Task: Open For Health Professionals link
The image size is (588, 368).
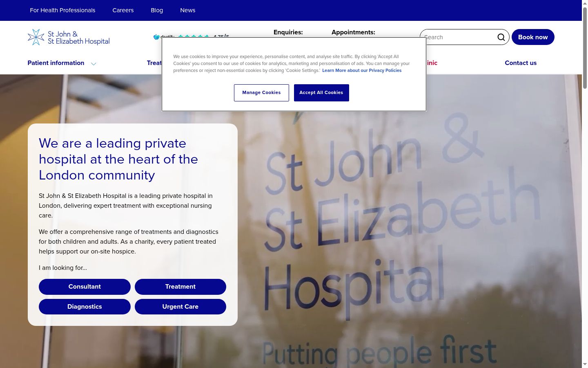Action: pyautogui.click(x=62, y=10)
